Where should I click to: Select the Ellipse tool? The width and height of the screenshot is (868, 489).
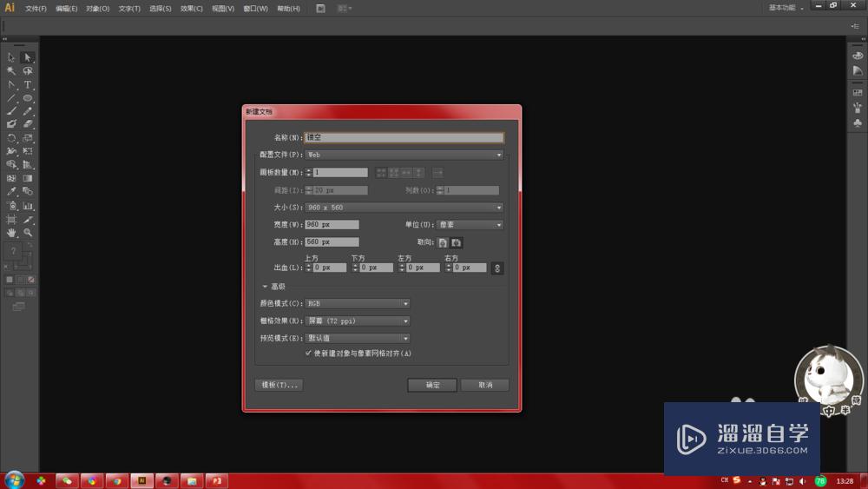(x=28, y=98)
